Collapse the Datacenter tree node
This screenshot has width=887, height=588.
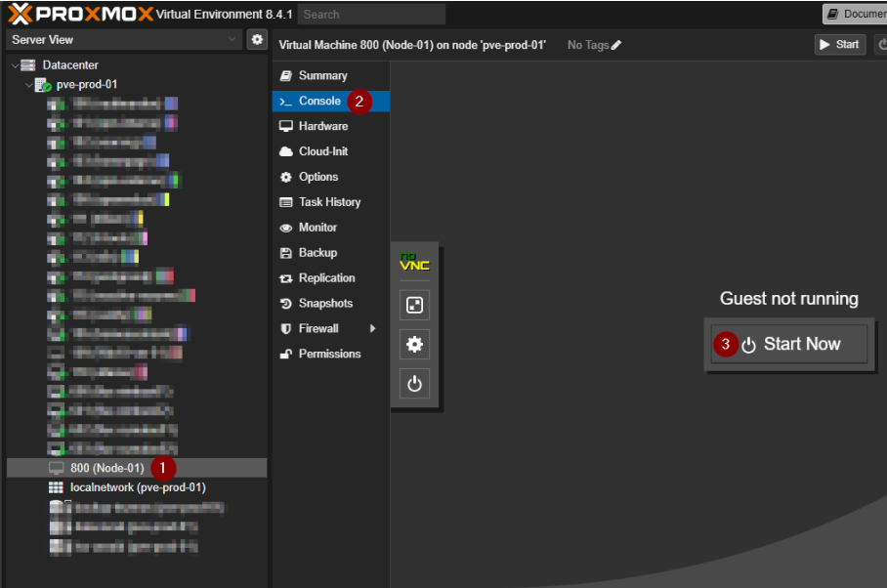coord(14,65)
